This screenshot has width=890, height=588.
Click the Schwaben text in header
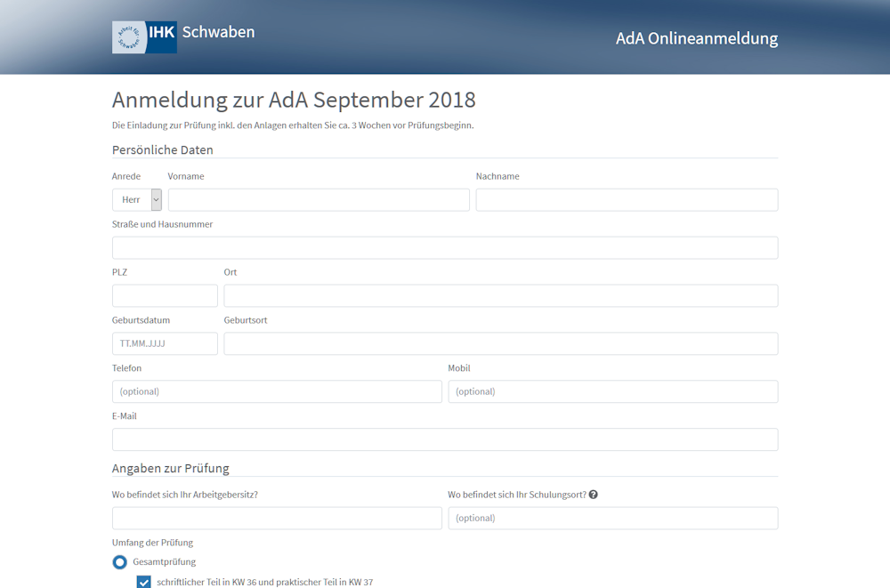[219, 32]
